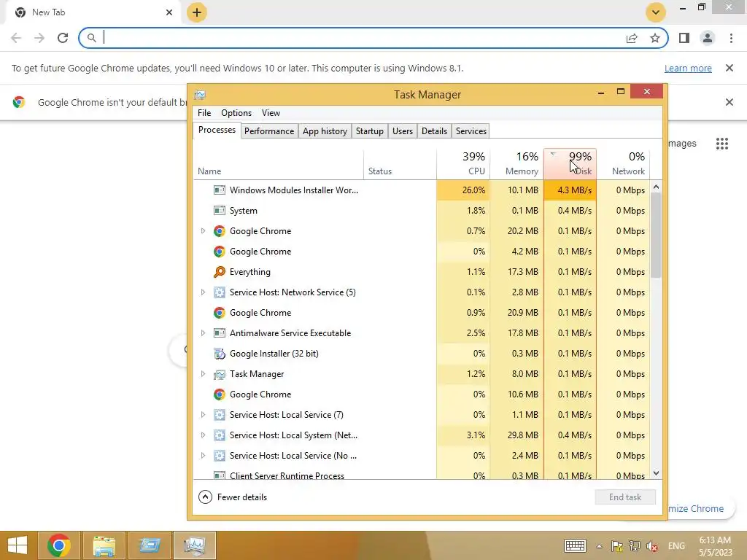The image size is (747, 560).
Task: Sort processes by the Name column
Action: [x=279, y=164]
